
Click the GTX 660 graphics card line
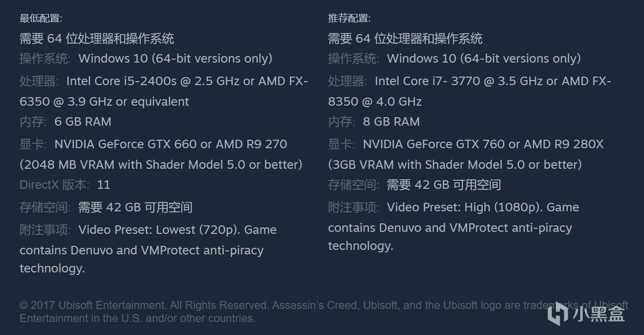click(x=153, y=144)
